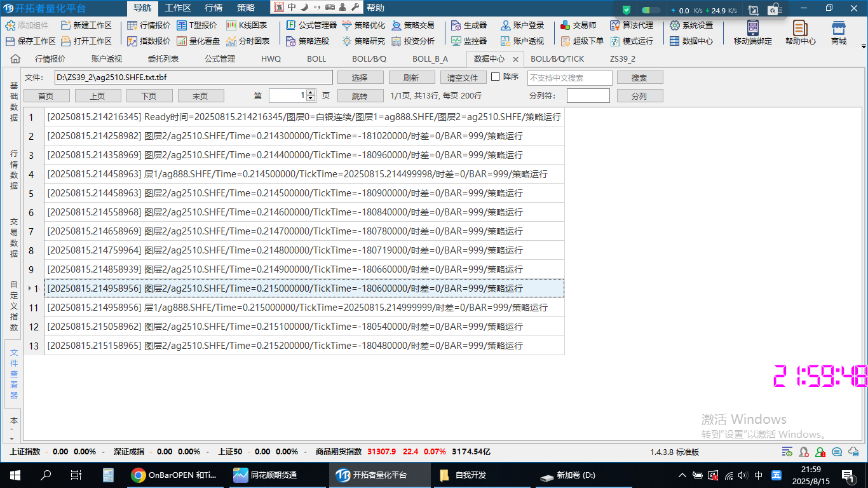Viewport: 868px width, 488px height.
Task: Switch to the BOLL_B_A tab
Action: [430, 59]
